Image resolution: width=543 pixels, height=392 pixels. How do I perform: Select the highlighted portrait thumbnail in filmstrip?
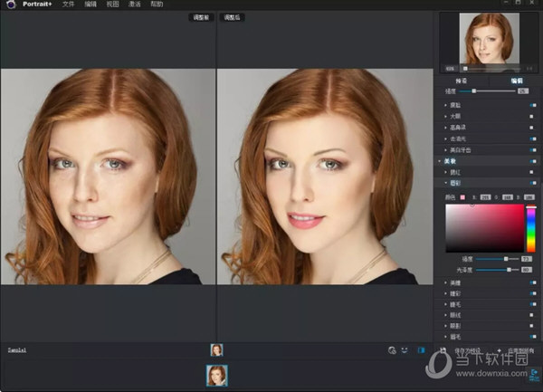click(217, 376)
